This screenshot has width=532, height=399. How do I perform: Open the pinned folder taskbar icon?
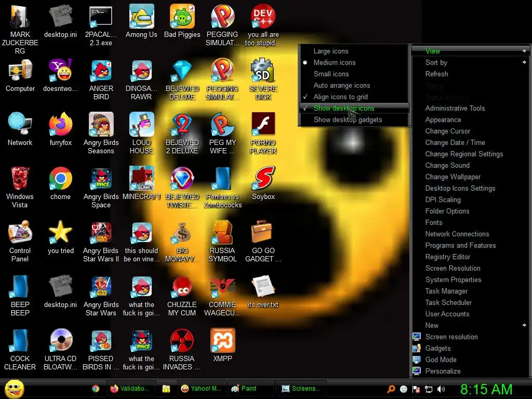tap(166, 389)
